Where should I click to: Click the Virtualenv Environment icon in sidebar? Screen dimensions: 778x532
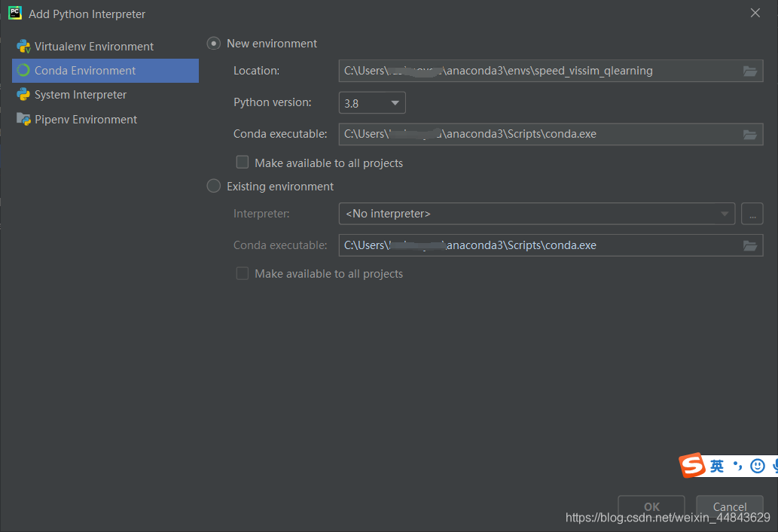[x=23, y=46]
